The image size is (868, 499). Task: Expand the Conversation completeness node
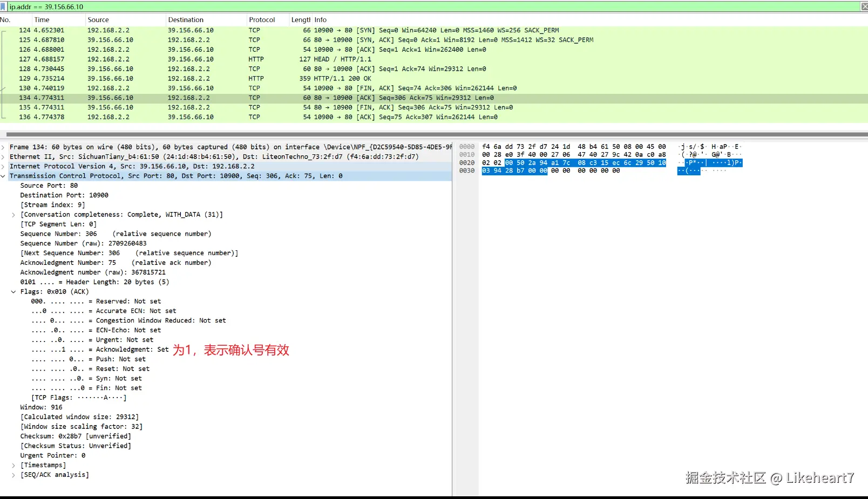tap(13, 215)
